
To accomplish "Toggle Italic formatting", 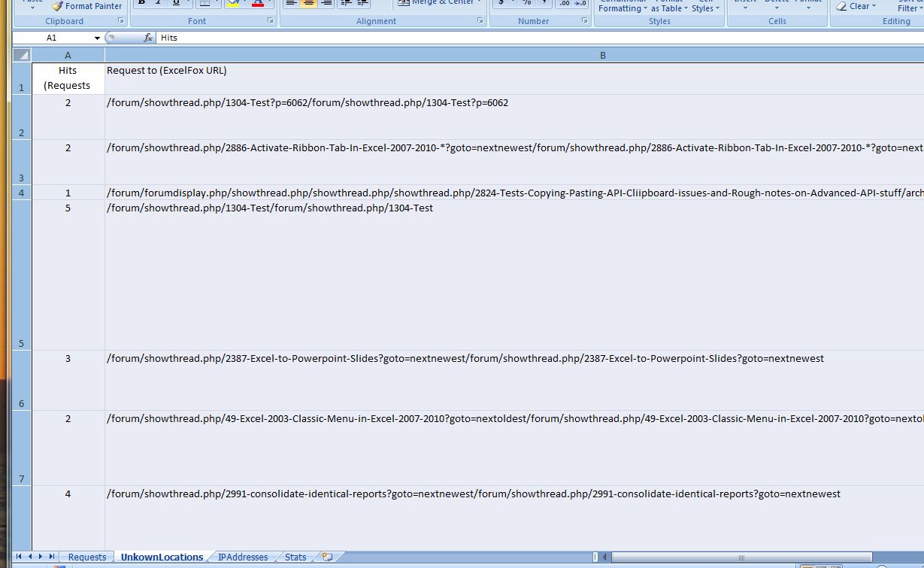I will point(158,3).
